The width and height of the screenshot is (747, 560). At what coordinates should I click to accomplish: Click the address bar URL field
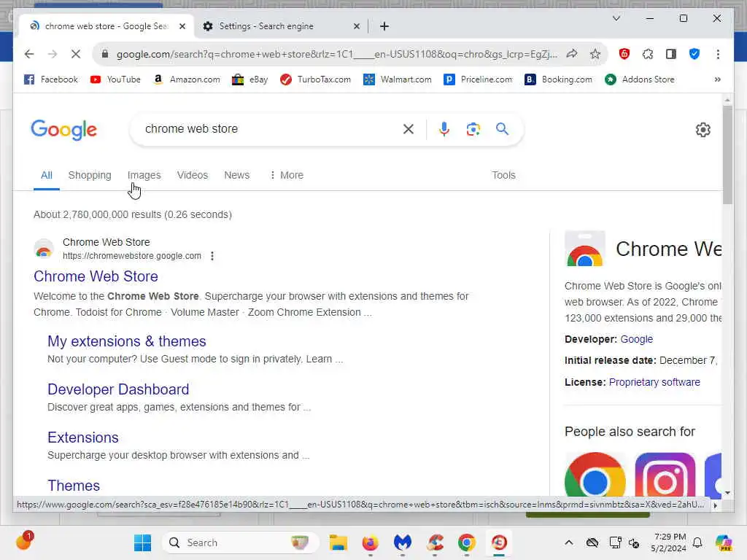point(336,54)
